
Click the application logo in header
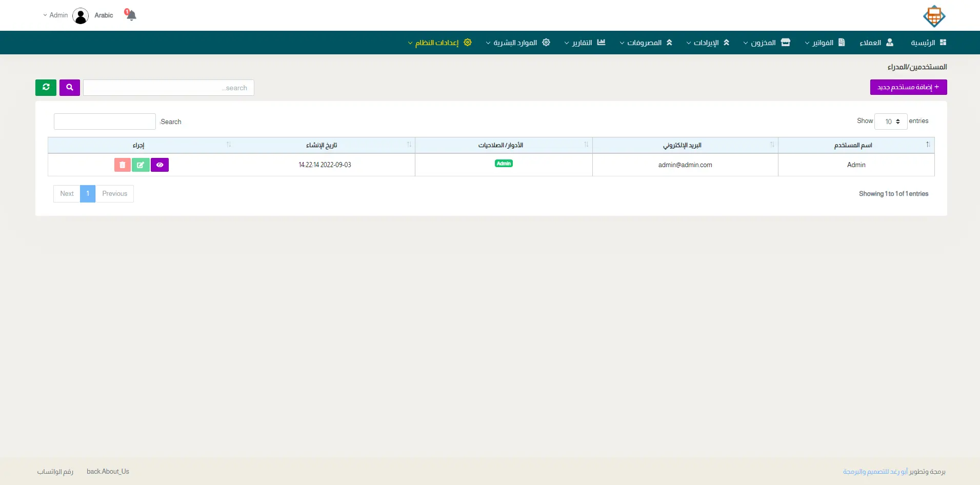pyautogui.click(x=934, y=16)
